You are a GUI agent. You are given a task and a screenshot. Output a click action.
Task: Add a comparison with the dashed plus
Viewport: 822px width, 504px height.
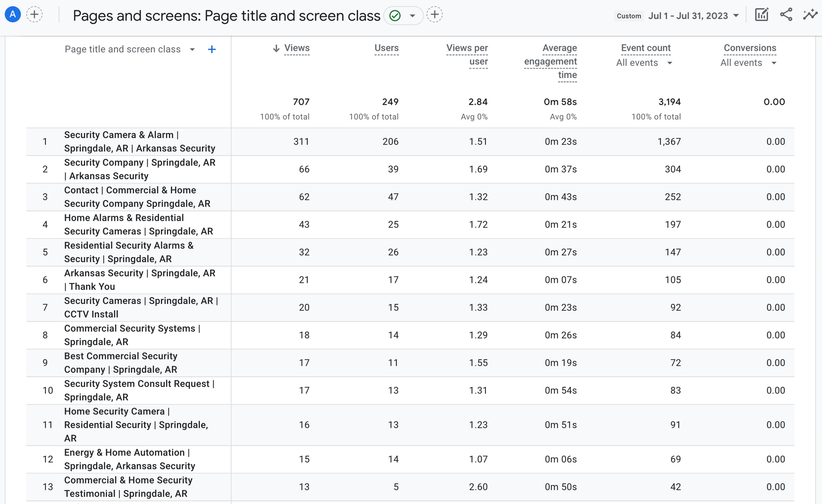click(x=34, y=15)
